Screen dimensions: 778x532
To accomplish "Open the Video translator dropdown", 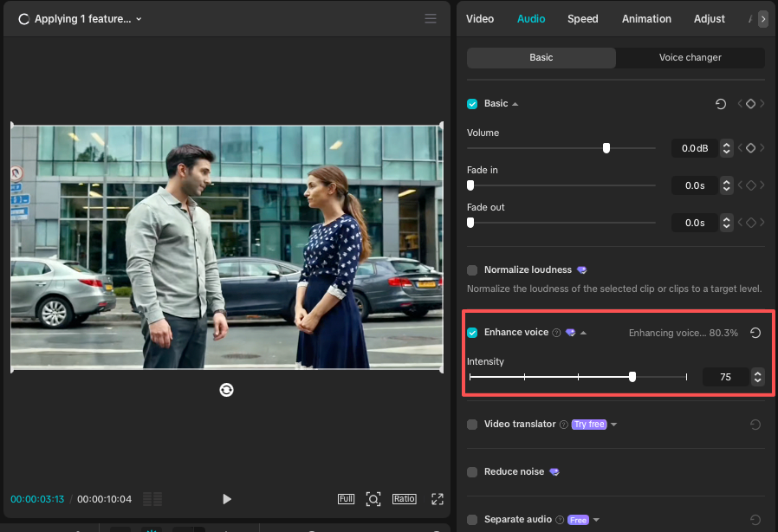I will pyautogui.click(x=614, y=425).
